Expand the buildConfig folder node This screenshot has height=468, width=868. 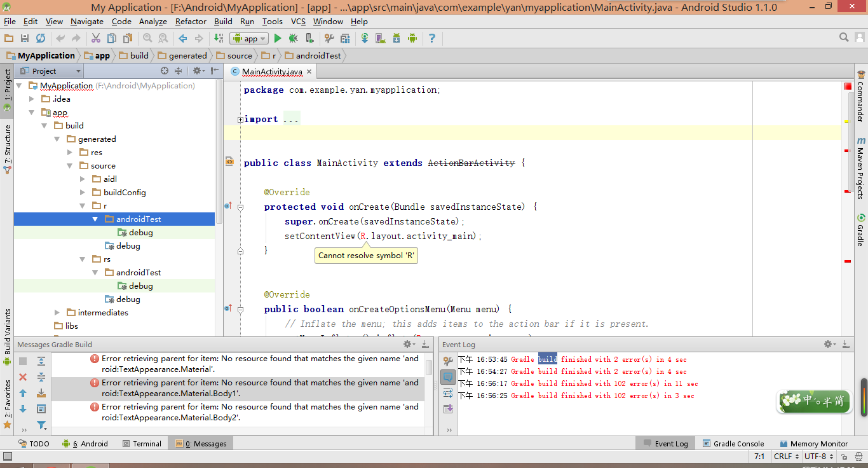(x=83, y=193)
